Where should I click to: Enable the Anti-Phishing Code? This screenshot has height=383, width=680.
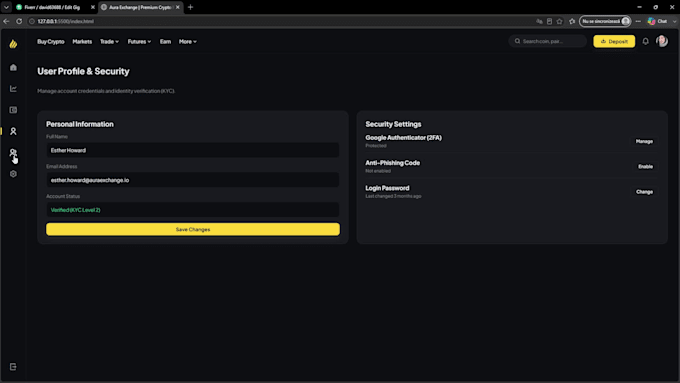[x=645, y=167]
